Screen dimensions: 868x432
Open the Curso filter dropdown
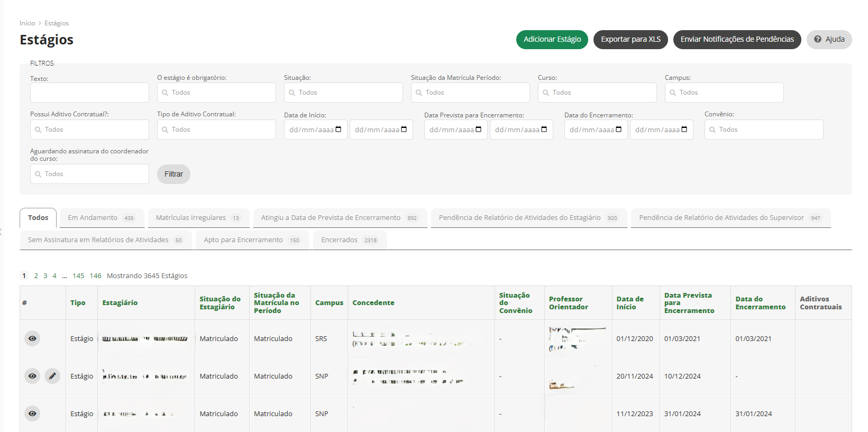click(x=597, y=93)
